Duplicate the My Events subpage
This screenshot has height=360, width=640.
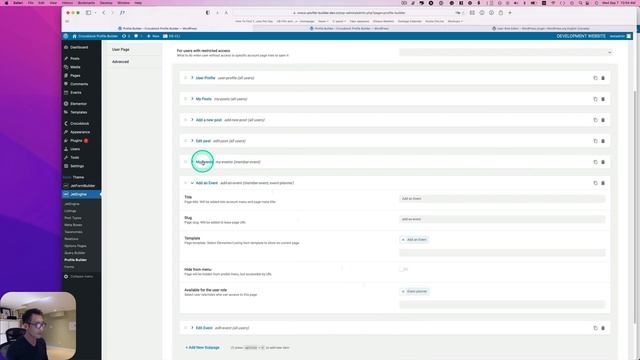point(595,162)
